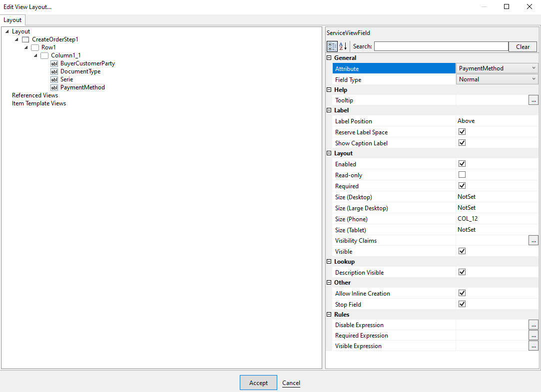
Task: Open the Tooltip editor ellipsis button
Action: click(x=534, y=100)
